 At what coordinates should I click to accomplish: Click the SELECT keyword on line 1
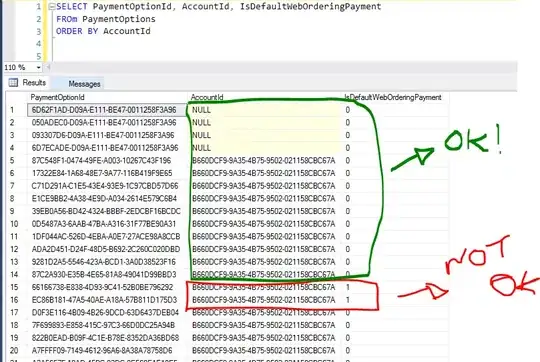72,7
